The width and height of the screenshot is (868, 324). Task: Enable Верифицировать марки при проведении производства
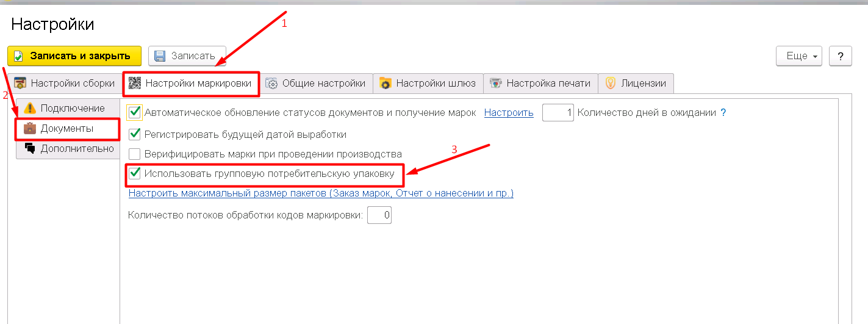(135, 154)
